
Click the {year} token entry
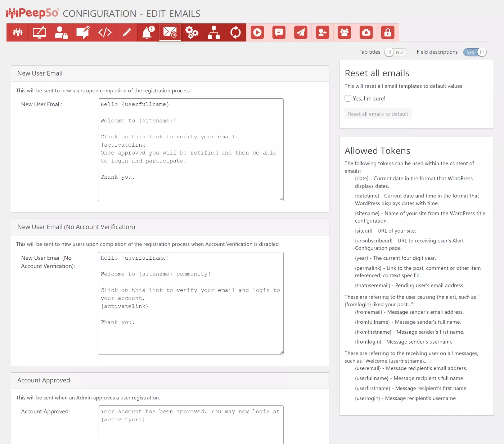point(395,258)
